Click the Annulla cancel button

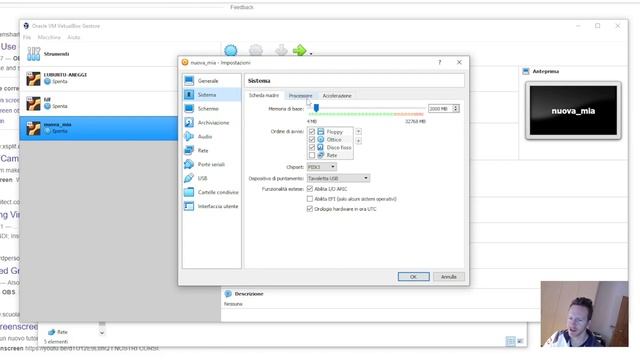tap(449, 277)
